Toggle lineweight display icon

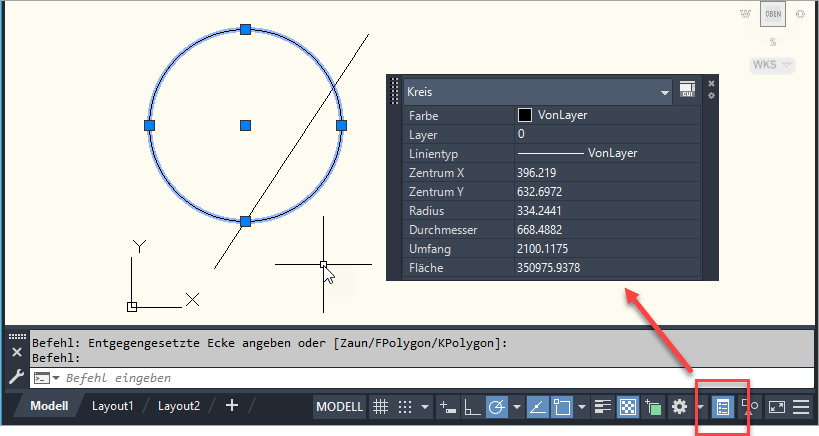(603, 406)
